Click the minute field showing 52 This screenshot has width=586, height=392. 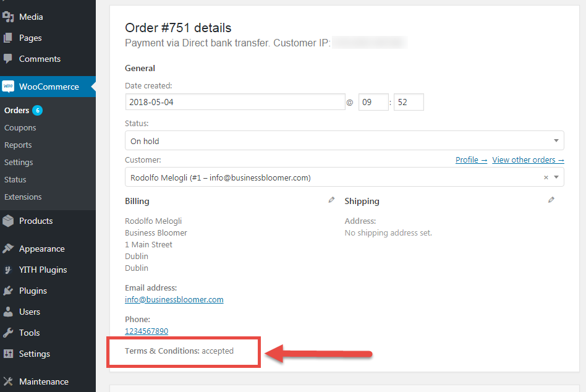409,102
